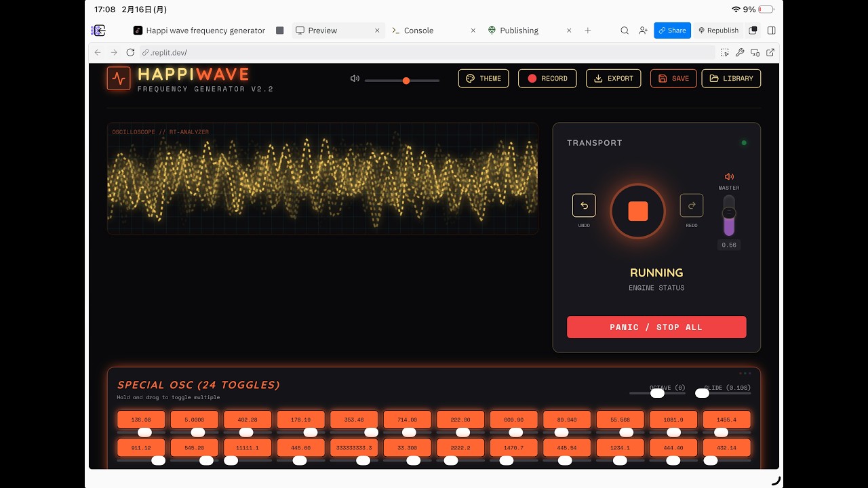This screenshot has width=868, height=488.
Task: Adjust the vertical MASTER volume slider
Action: pos(729,216)
